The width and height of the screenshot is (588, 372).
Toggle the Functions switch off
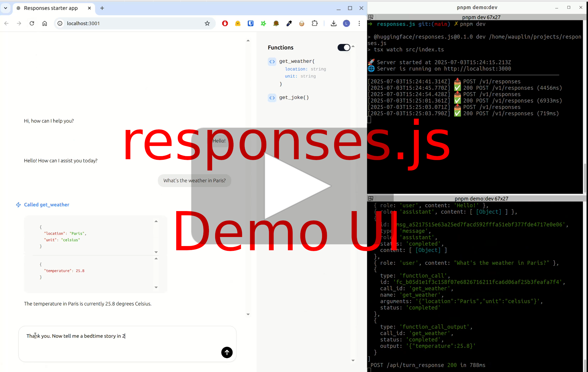344,48
